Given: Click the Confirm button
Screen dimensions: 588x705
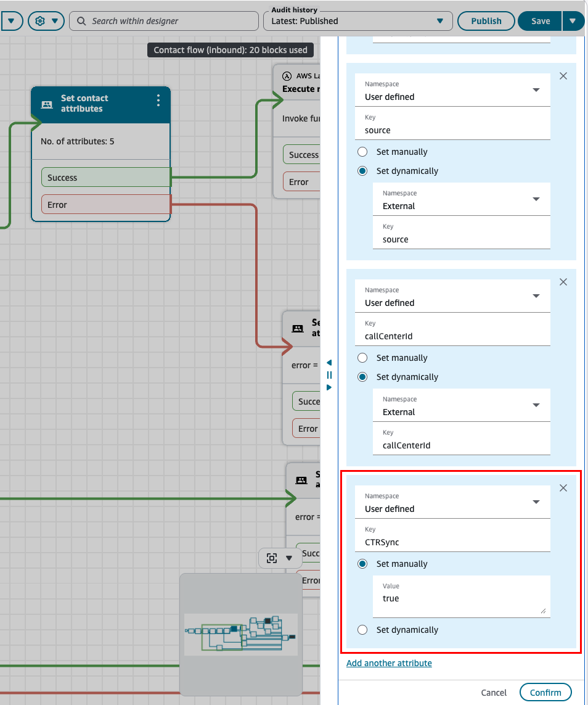Looking at the screenshot, I should [x=545, y=693].
